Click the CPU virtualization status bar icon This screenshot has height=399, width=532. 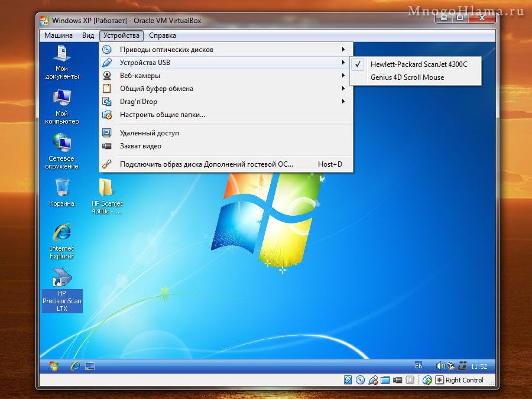410,380
